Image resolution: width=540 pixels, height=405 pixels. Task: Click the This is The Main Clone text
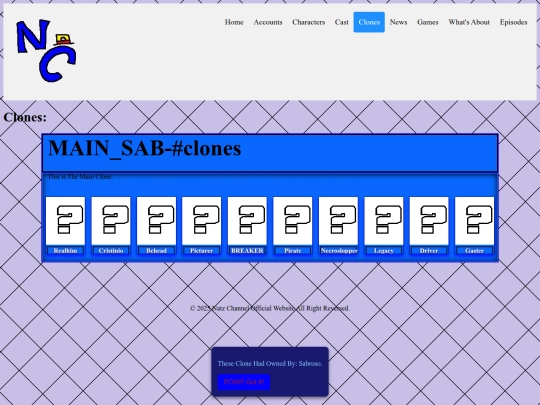coord(80,177)
